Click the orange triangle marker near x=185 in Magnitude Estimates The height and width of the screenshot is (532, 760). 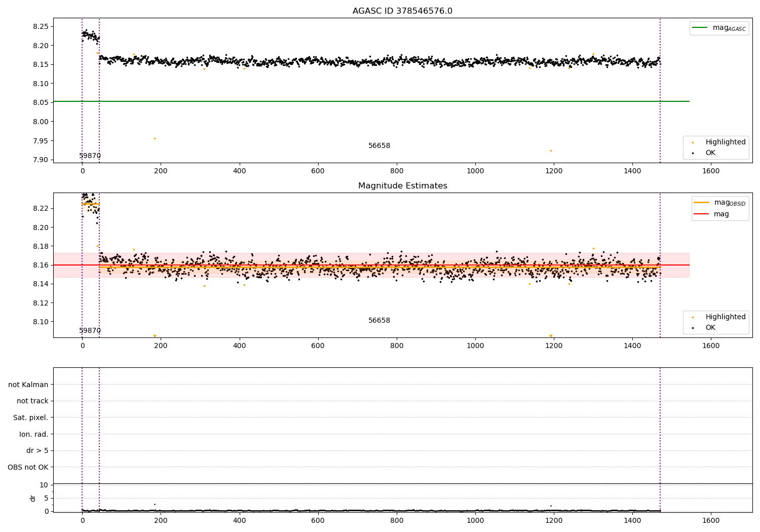tap(155, 336)
